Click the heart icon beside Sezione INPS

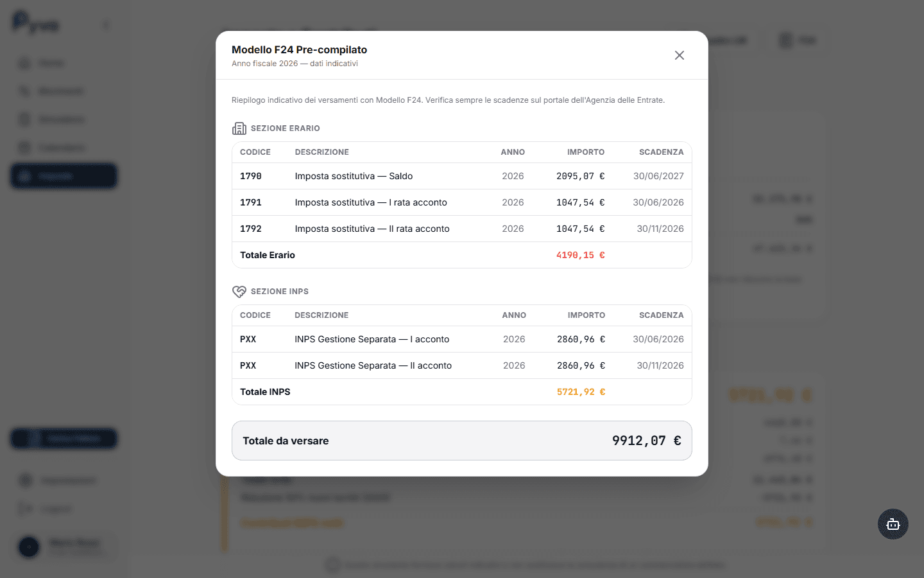coord(239,292)
